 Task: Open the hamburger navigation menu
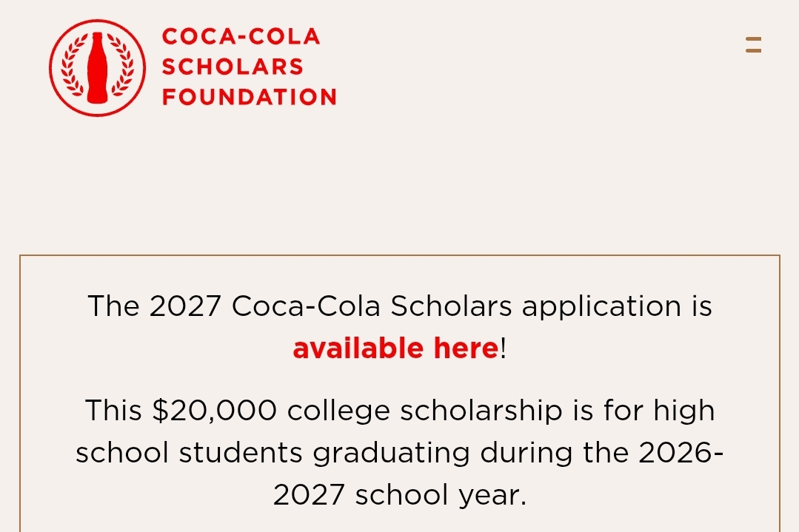pos(753,45)
